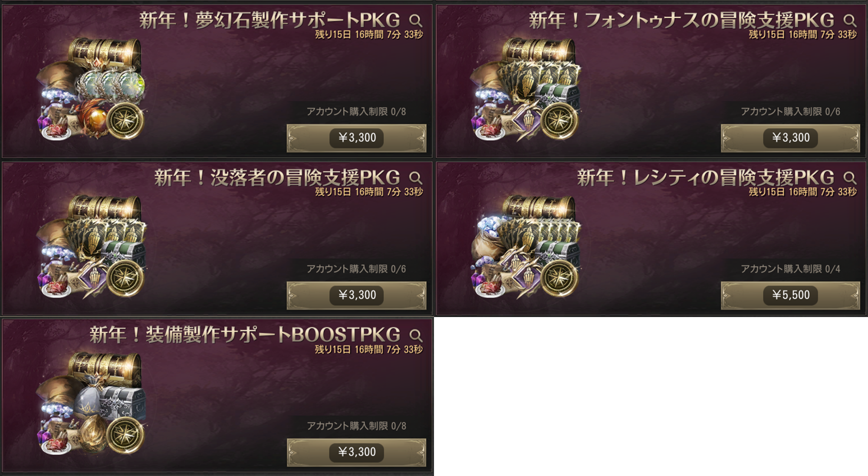Select the レシティの冒険支援PKG item bundle image

click(x=525, y=246)
